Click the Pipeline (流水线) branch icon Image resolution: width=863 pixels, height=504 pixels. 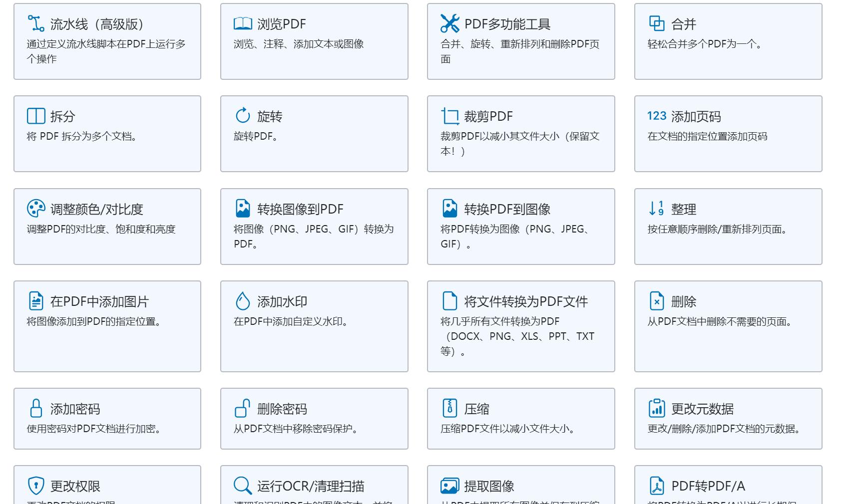pyautogui.click(x=36, y=23)
